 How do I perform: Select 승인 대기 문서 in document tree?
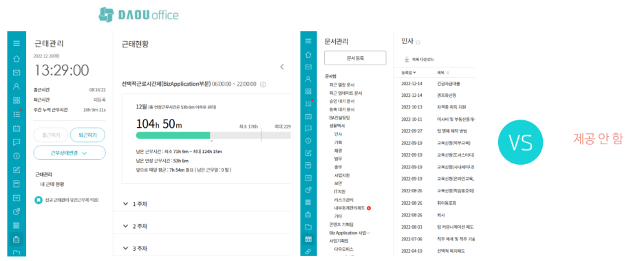click(x=342, y=101)
